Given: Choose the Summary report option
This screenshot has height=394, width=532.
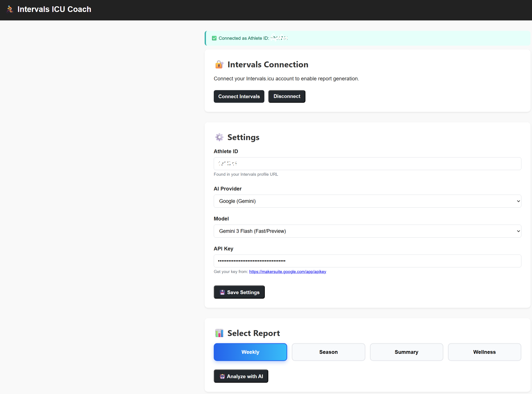Looking at the screenshot, I should 406,352.
